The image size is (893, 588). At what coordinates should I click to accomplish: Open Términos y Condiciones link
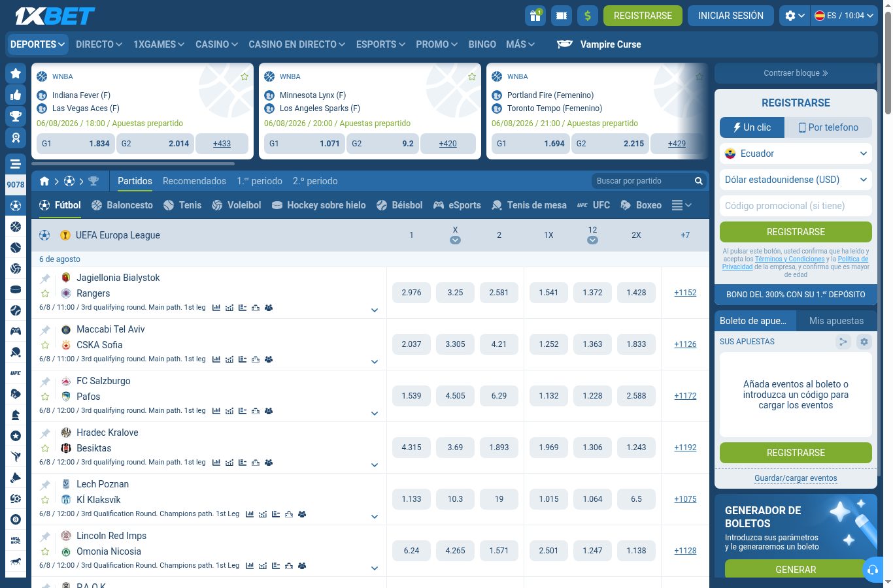pyautogui.click(x=789, y=259)
